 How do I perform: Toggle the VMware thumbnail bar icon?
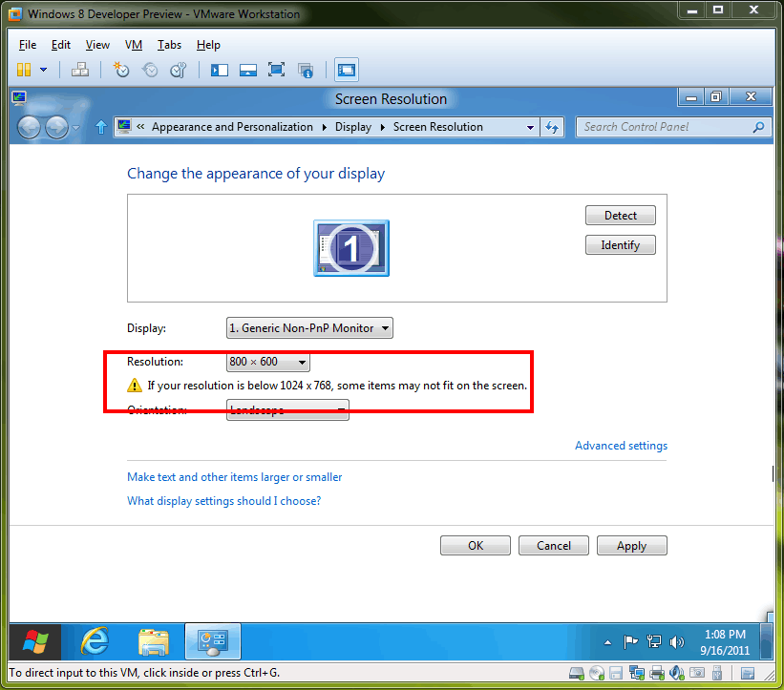click(248, 70)
